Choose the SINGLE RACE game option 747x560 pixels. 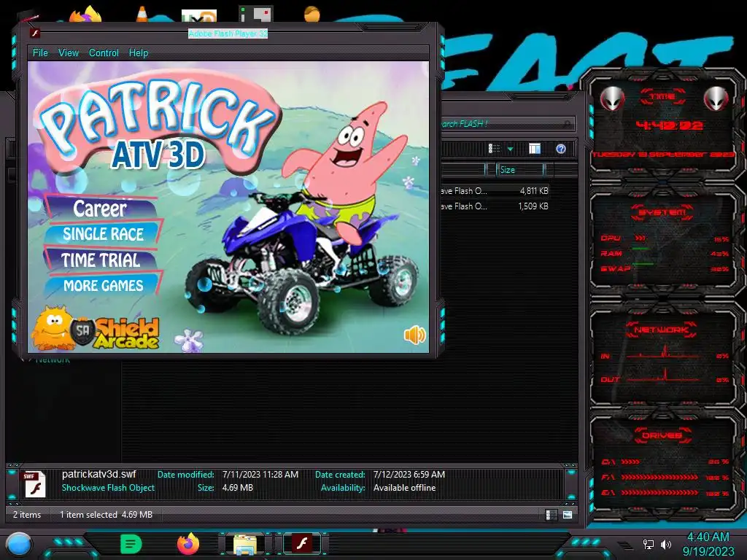(x=104, y=234)
